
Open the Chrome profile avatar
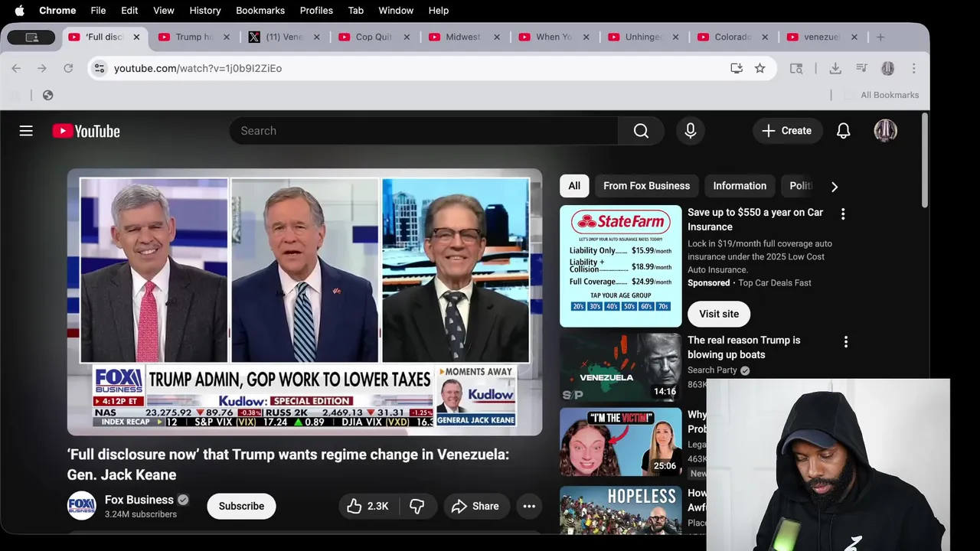click(x=887, y=68)
